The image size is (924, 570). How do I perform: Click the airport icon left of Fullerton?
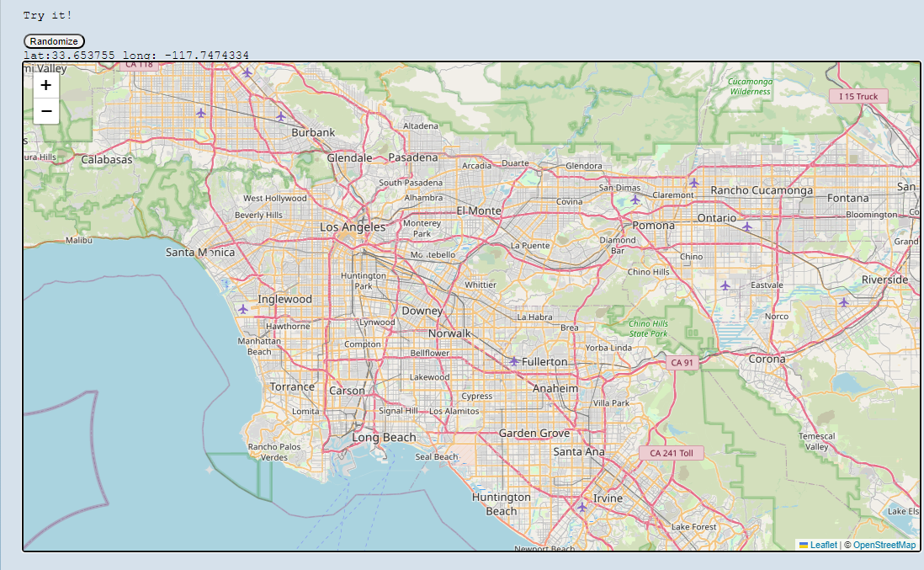(513, 361)
